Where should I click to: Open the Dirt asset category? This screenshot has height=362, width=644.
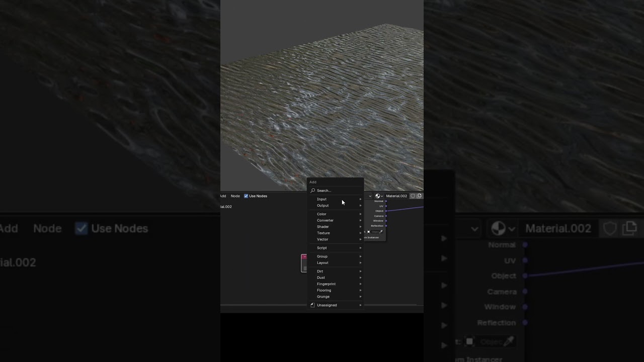pyautogui.click(x=336, y=271)
